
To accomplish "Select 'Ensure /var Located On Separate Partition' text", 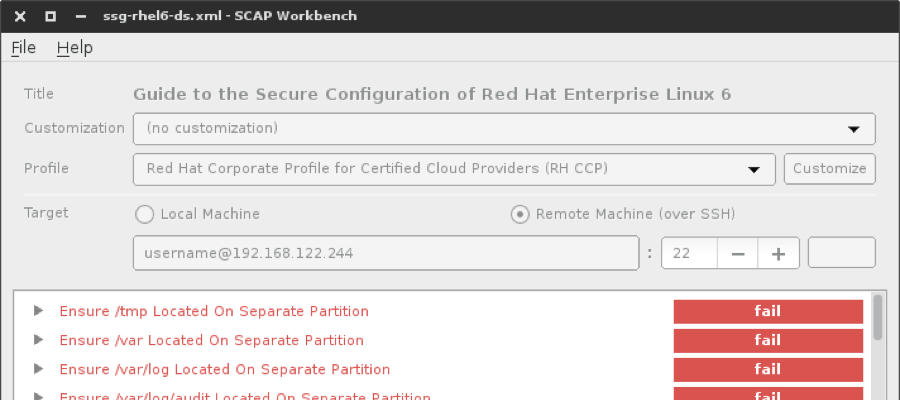I will click(212, 340).
